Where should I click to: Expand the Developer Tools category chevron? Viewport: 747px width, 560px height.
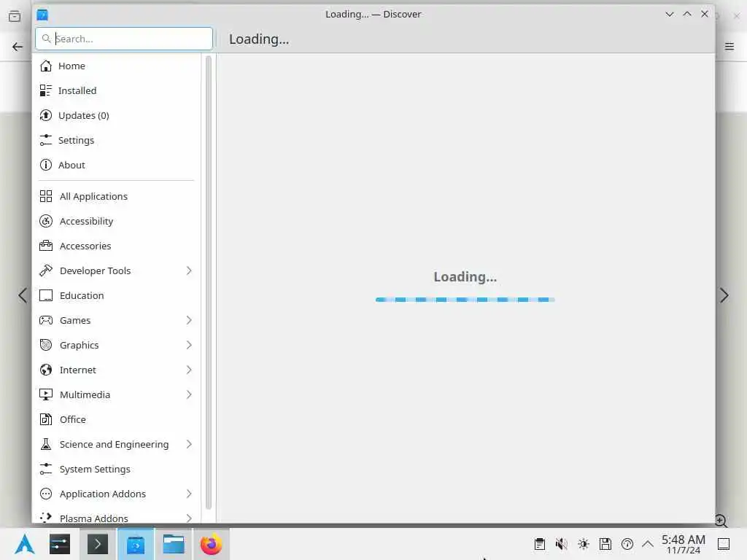(x=189, y=271)
